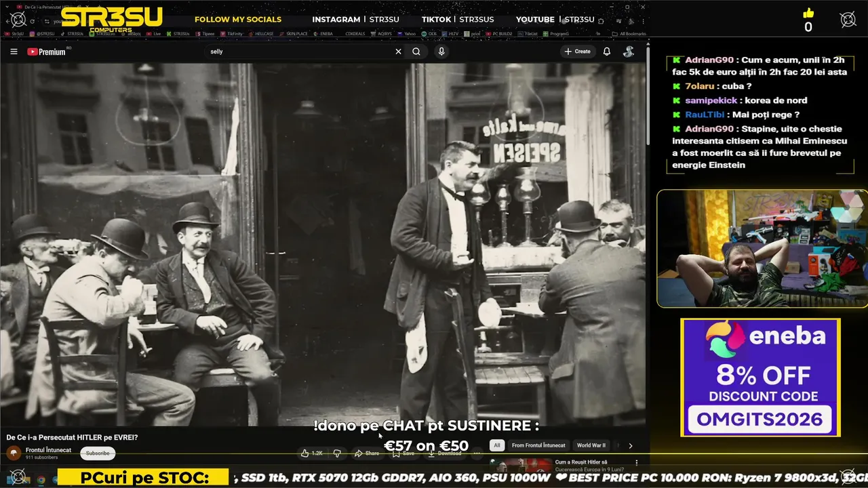Download the video

point(444,453)
